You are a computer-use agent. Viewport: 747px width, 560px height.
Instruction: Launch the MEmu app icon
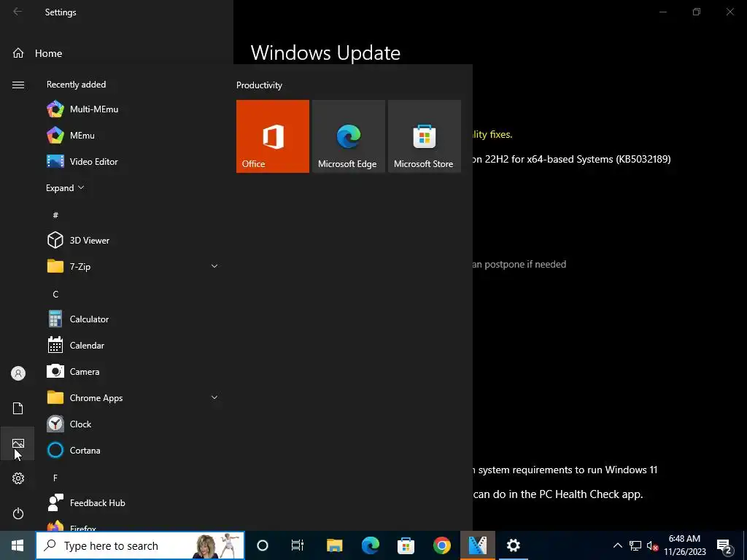tap(55, 135)
